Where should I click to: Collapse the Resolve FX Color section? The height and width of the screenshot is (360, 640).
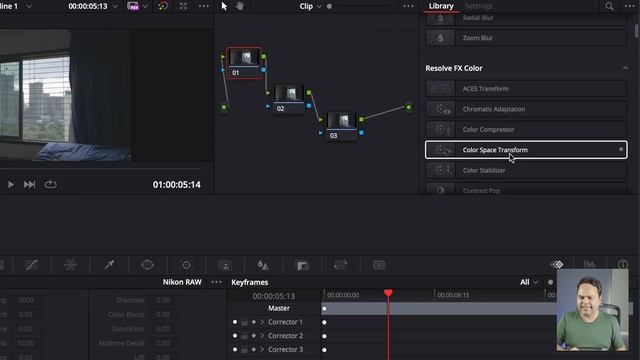coord(625,68)
